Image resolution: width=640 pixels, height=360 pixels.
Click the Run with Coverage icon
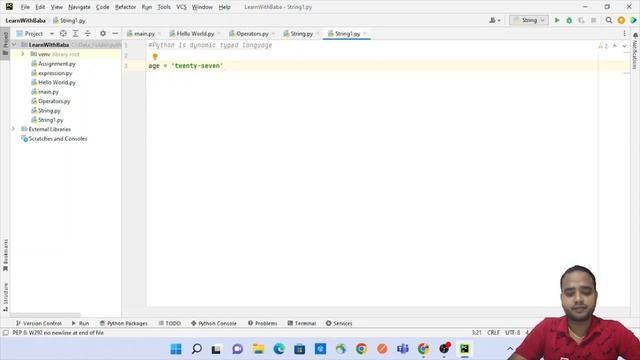581,20
